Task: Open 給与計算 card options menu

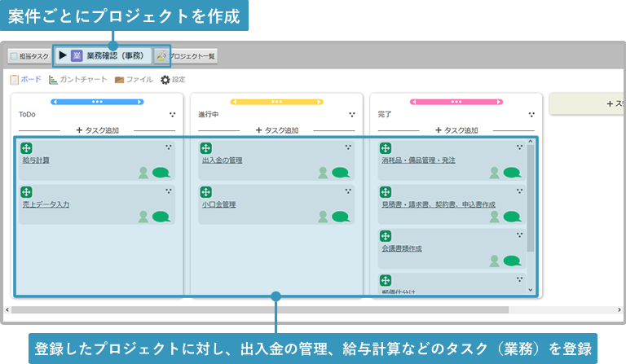Action: coord(169,147)
